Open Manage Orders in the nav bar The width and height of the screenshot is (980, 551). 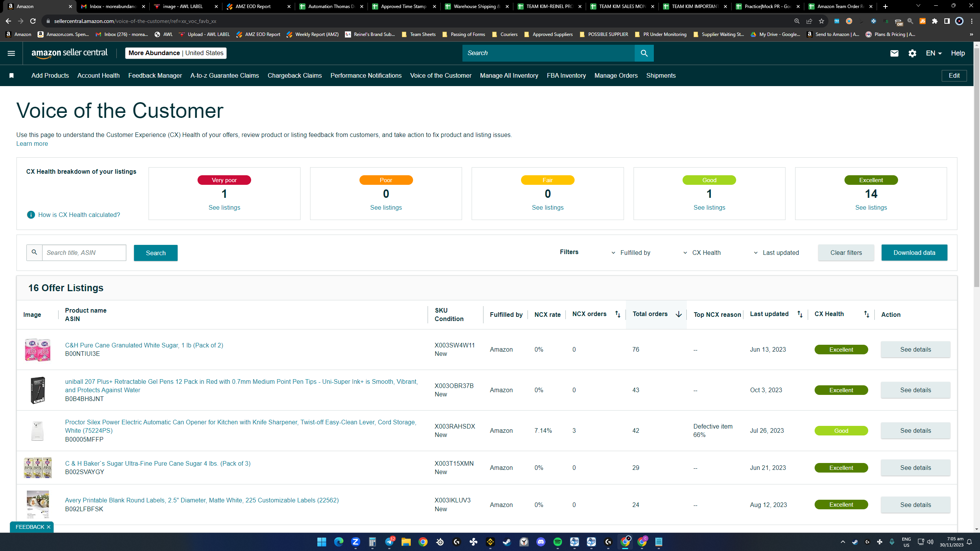tap(616, 76)
